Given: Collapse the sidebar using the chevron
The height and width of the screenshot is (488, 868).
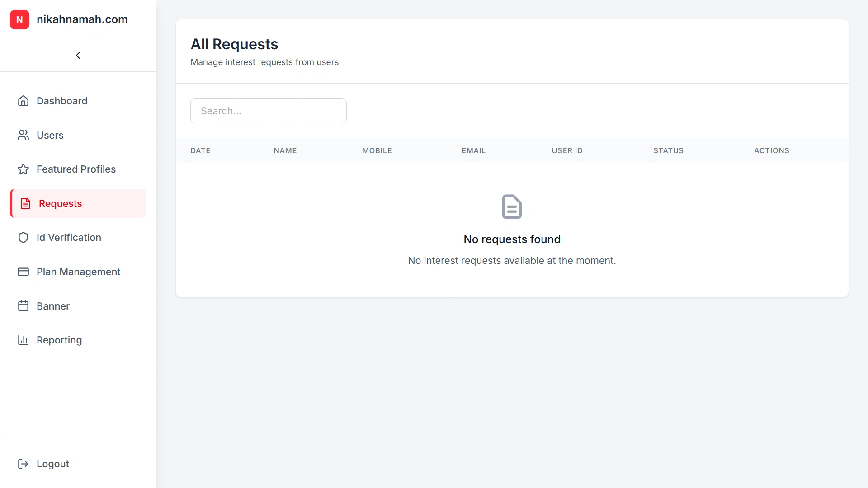Looking at the screenshot, I should [78, 55].
